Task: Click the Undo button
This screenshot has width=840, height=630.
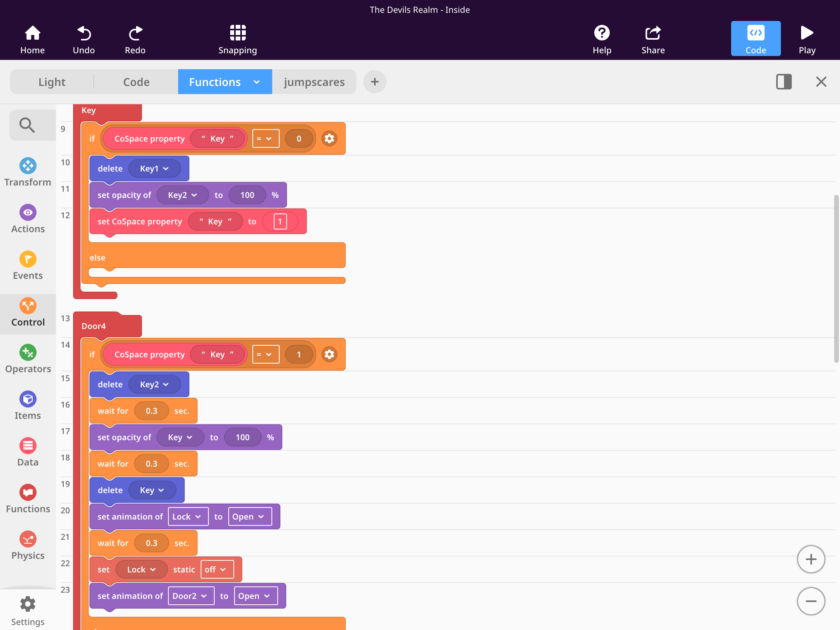Action: 84,39
